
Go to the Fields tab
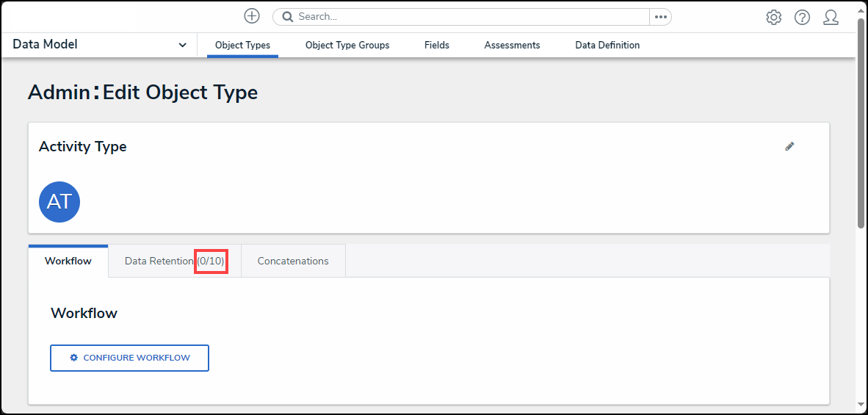coord(437,45)
